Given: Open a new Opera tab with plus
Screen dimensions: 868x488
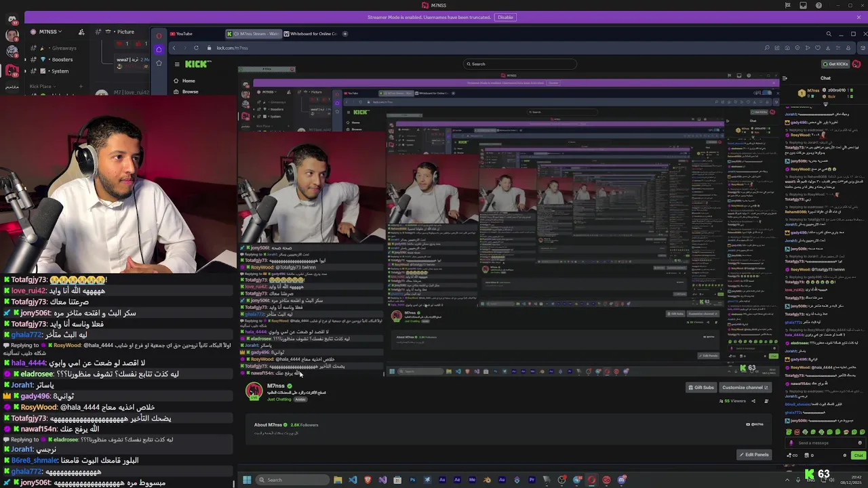Looking at the screenshot, I should [344, 34].
